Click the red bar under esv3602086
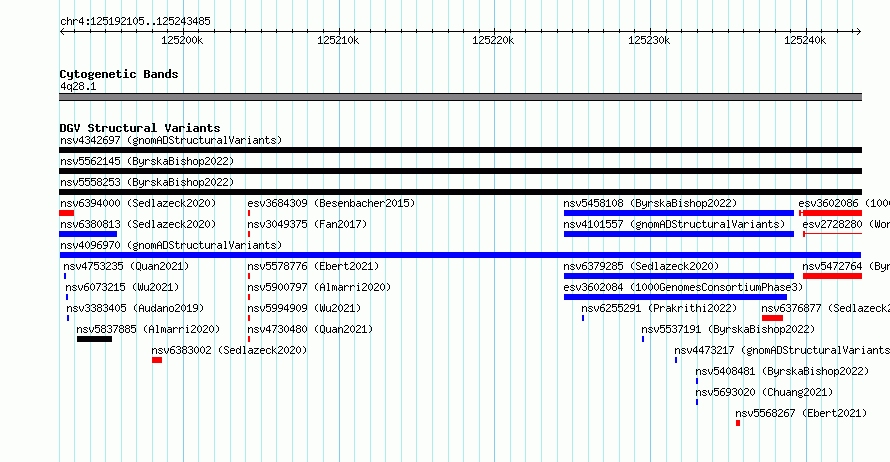Screen dimensions: 890x462 pos(830,213)
